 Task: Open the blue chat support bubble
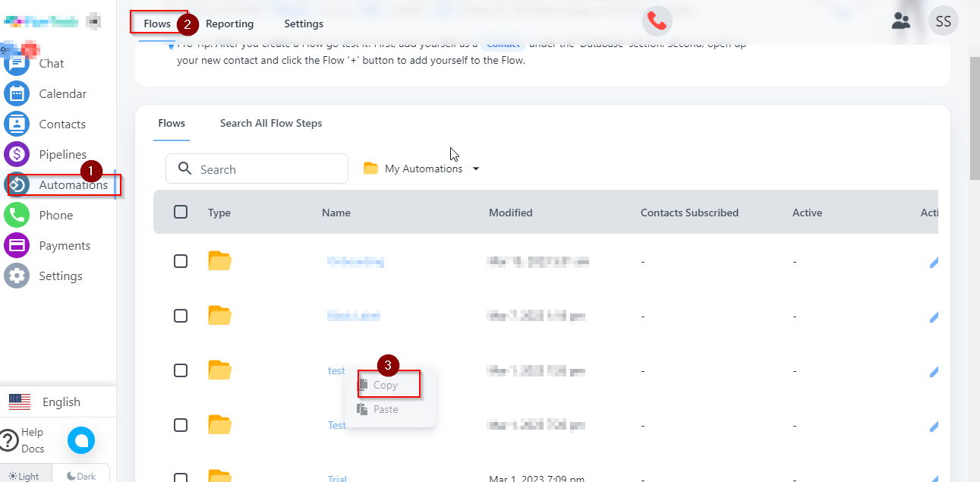(x=81, y=440)
